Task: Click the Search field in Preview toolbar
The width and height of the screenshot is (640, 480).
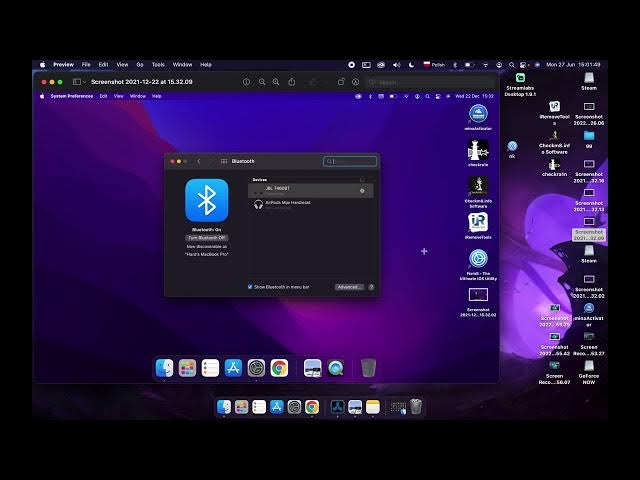Action: click(431, 82)
